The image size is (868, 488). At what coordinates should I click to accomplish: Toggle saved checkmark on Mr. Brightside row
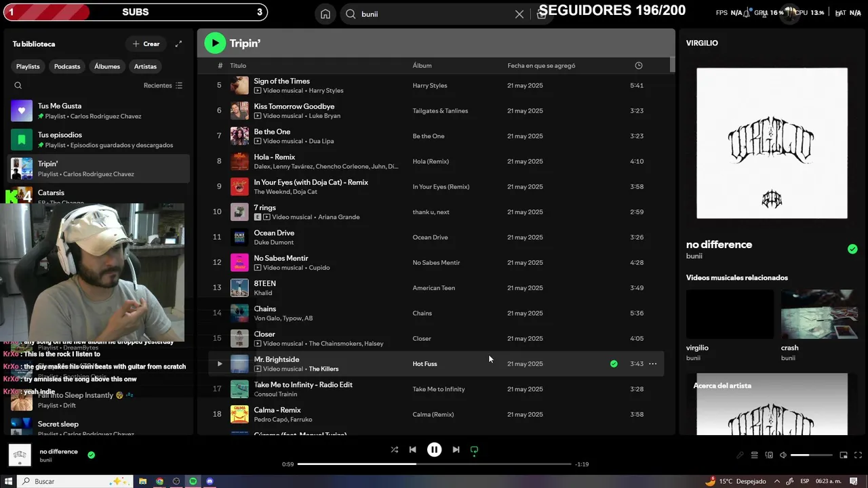614,364
